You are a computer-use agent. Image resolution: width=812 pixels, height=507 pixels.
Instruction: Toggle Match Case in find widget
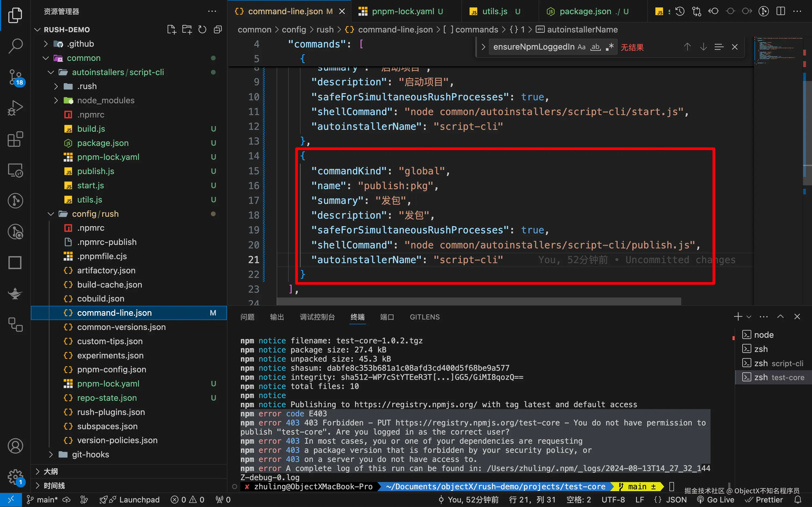pyautogui.click(x=582, y=47)
